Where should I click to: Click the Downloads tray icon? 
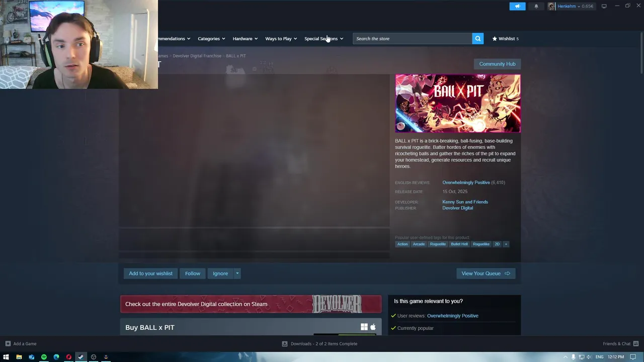[285, 343]
